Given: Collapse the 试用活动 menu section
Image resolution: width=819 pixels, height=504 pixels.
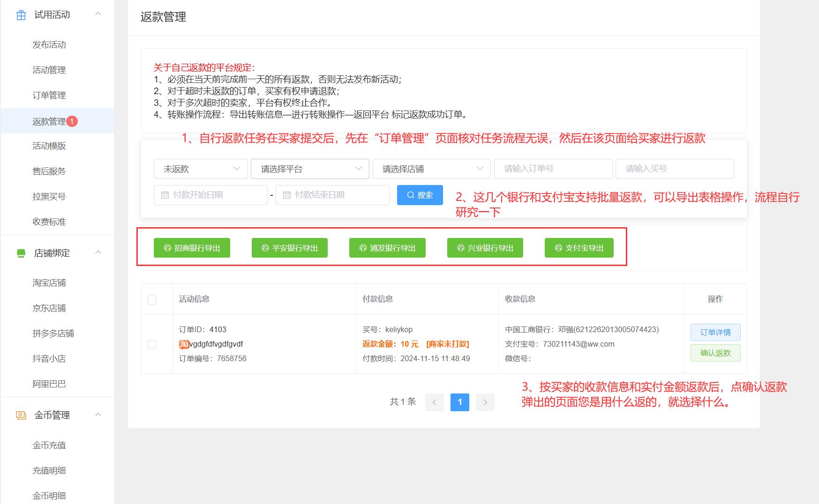Looking at the screenshot, I should tap(98, 15).
